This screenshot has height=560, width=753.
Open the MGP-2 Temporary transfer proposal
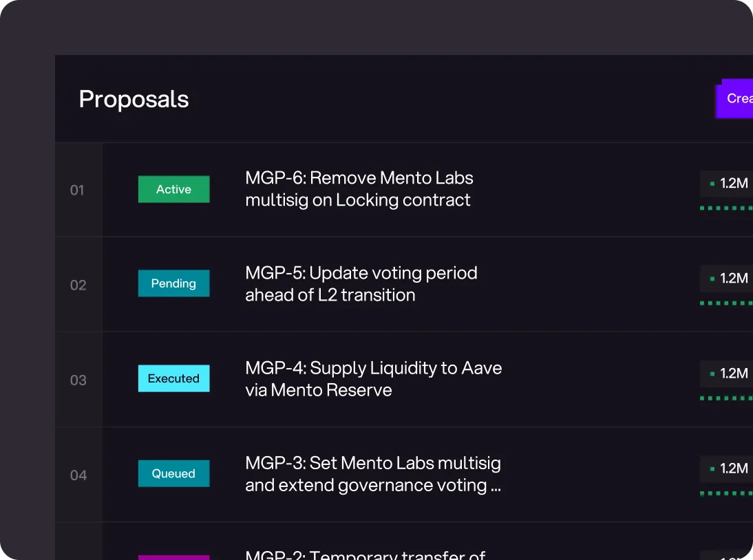tap(365, 554)
